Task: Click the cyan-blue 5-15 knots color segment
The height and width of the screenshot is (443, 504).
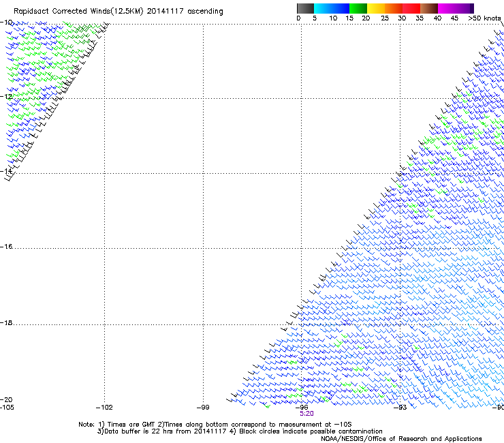Action: tap(332, 8)
